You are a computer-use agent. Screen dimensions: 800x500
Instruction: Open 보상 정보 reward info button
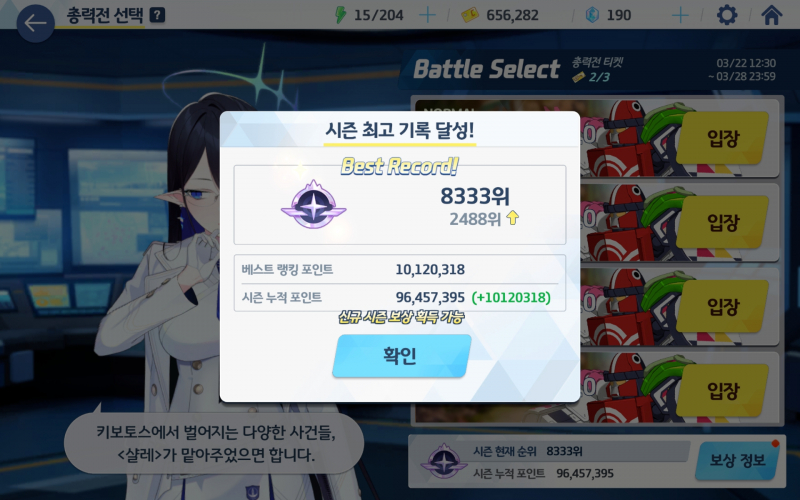[x=738, y=461]
